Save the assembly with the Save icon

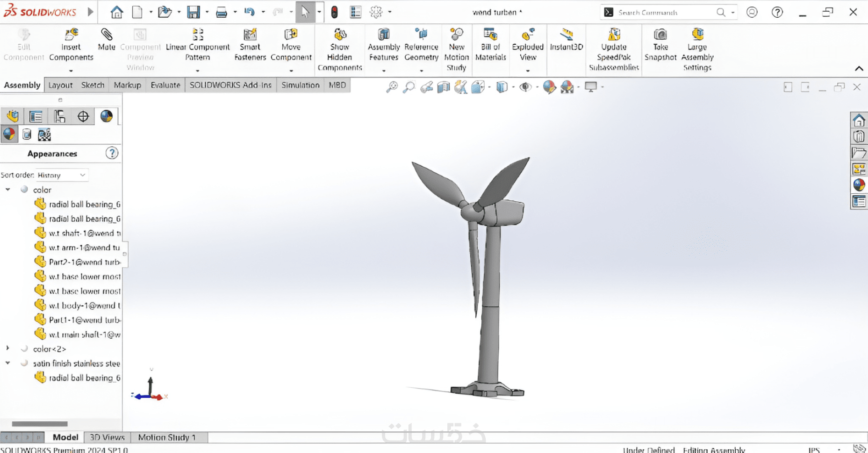point(194,12)
